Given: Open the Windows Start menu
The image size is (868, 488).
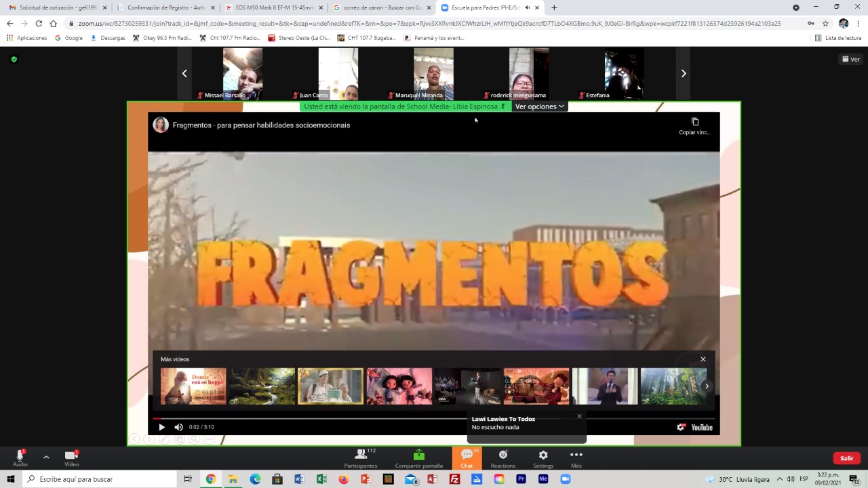Looking at the screenshot, I should pyautogui.click(x=11, y=479).
